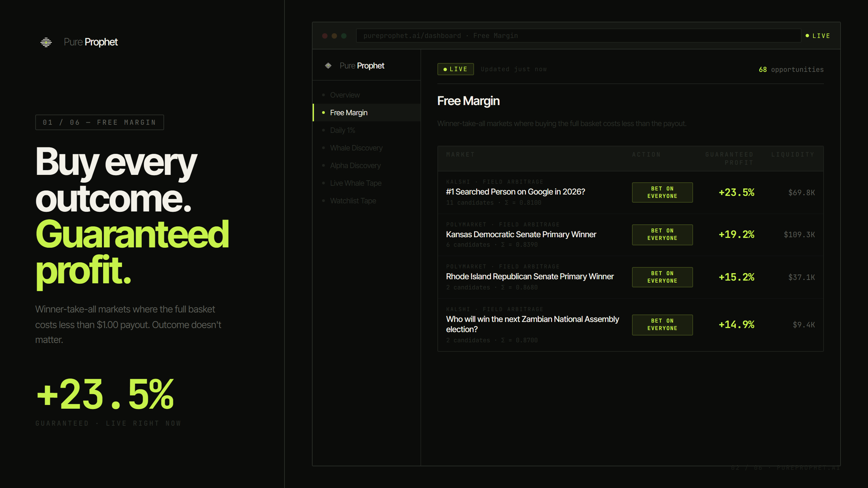Open the Overview sidebar item
868x488 pixels.
point(345,95)
